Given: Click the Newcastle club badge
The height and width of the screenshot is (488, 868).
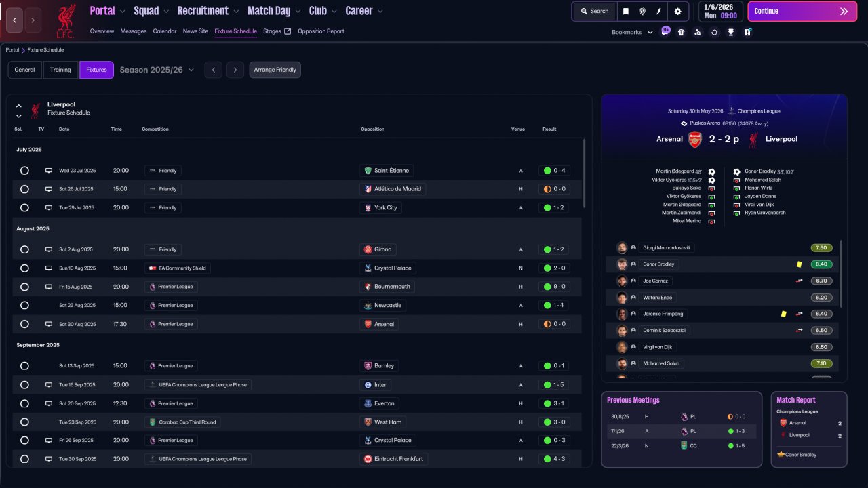Looking at the screenshot, I should [368, 305].
